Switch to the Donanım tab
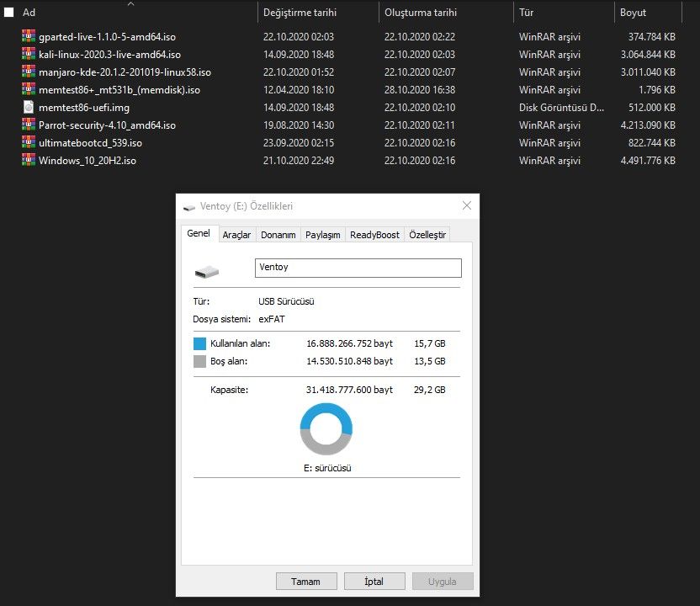Screen dimensions: 700x606 [278, 235]
